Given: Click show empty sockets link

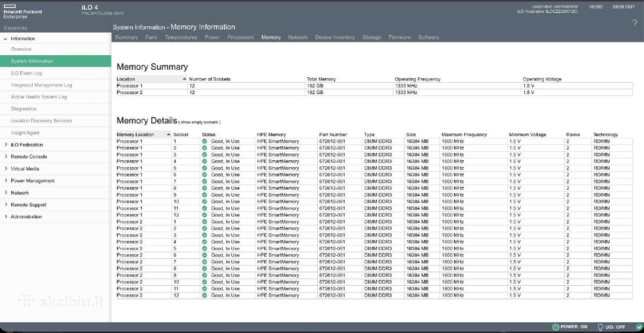Looking at the screenshot, I should (200, 122).
